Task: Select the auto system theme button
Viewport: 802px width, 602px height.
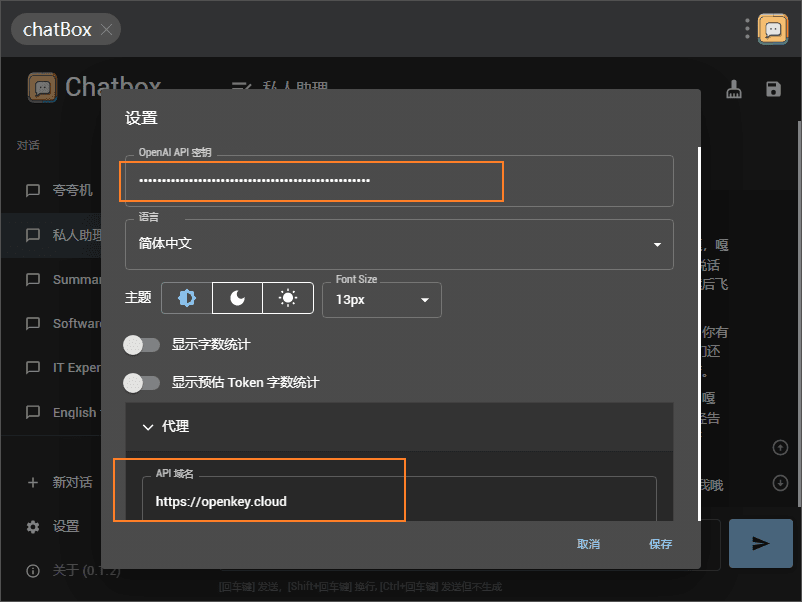Action: coord(187,298)
